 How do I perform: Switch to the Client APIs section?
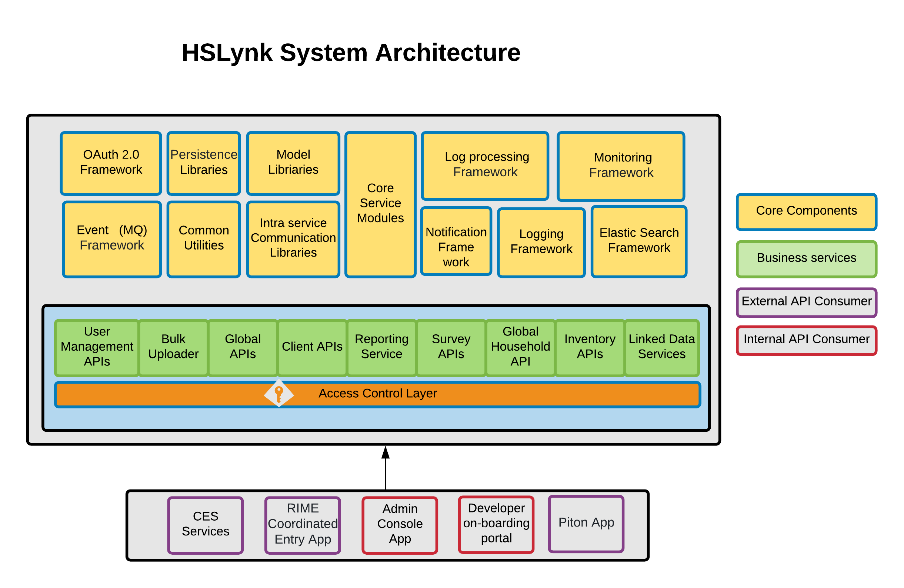[312, 347]
